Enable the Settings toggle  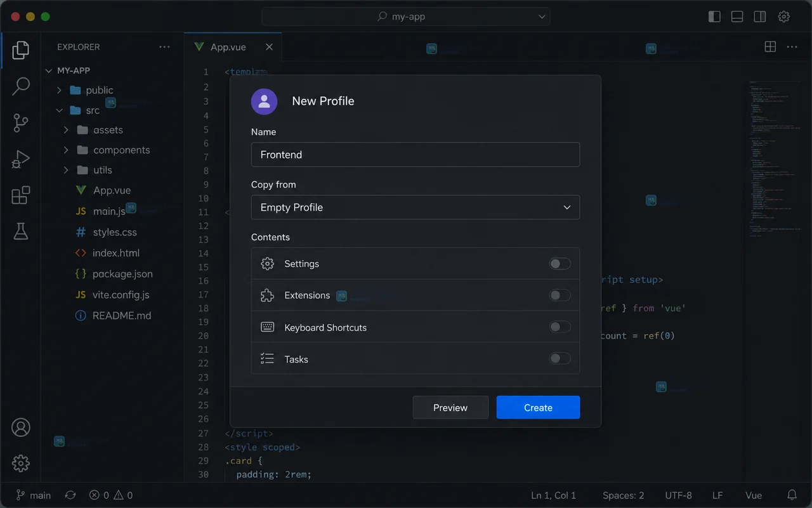click(x=560, y=264)
